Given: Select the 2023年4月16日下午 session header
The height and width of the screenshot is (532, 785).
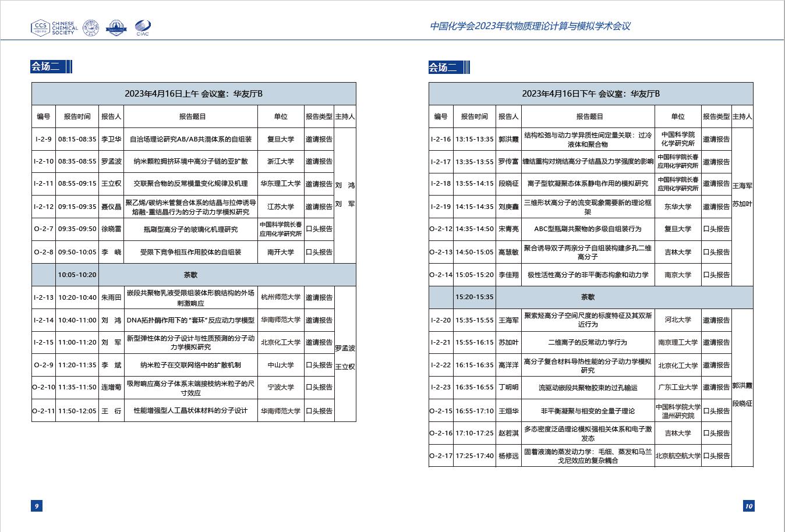Looking at the screenshot, I should point(590,94).
